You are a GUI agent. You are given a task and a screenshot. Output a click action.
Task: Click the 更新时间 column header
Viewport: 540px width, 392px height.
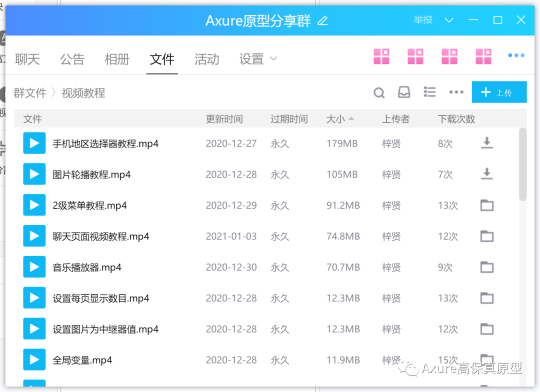(224, 119)
